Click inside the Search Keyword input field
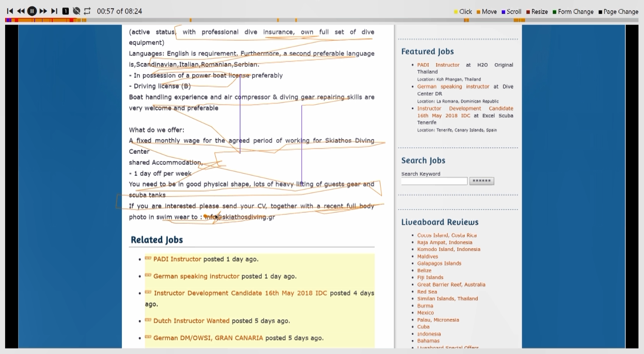Screen dimensions: 644x354 point(434,181)
